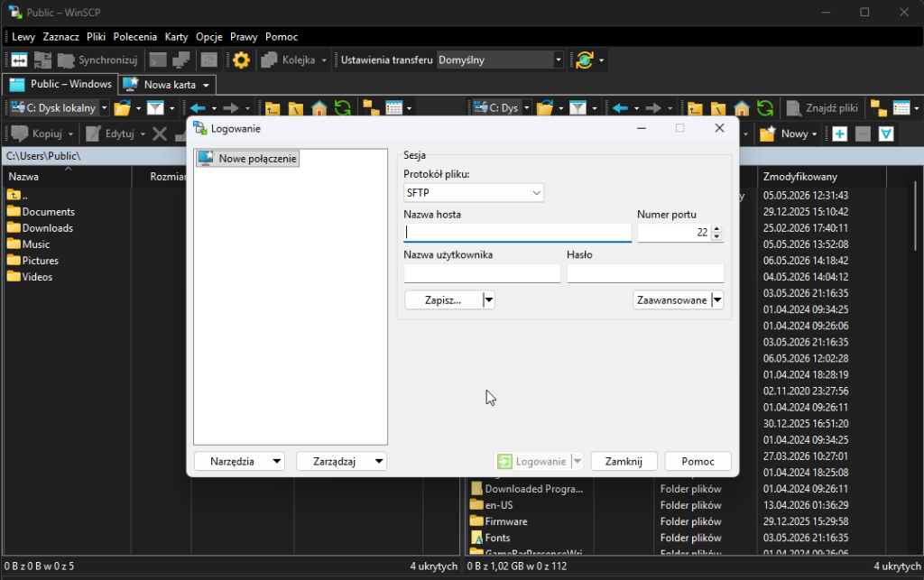Image resolution: width=924 pixels, height=580 pixels.
Task: Go back with right panel blue arrow
Action: point(620,107)
